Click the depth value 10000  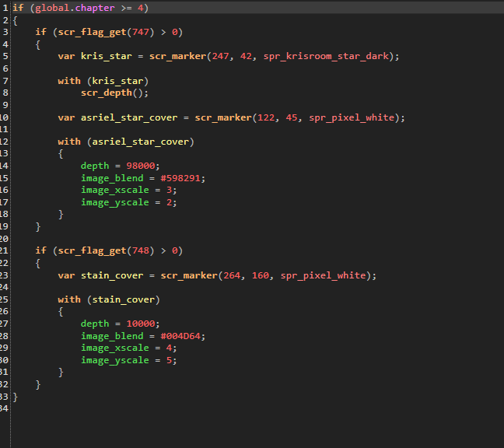tap(141, 324)
